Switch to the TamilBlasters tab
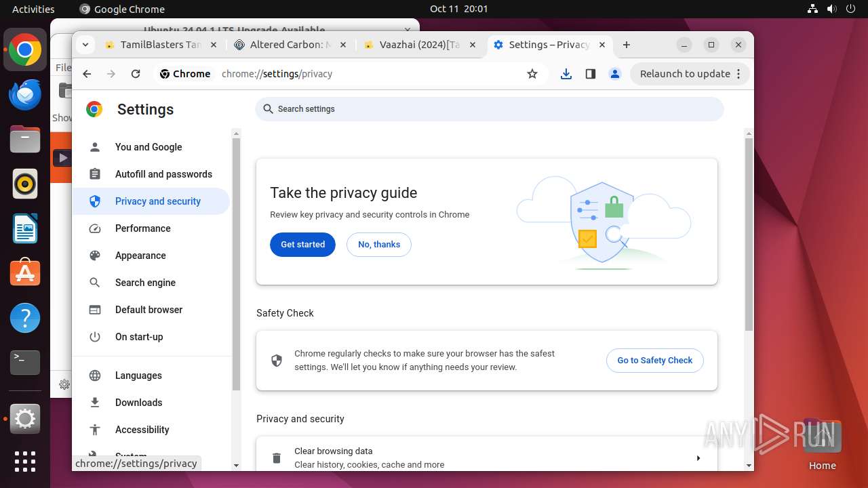The image size is (868, 488). 160,45
